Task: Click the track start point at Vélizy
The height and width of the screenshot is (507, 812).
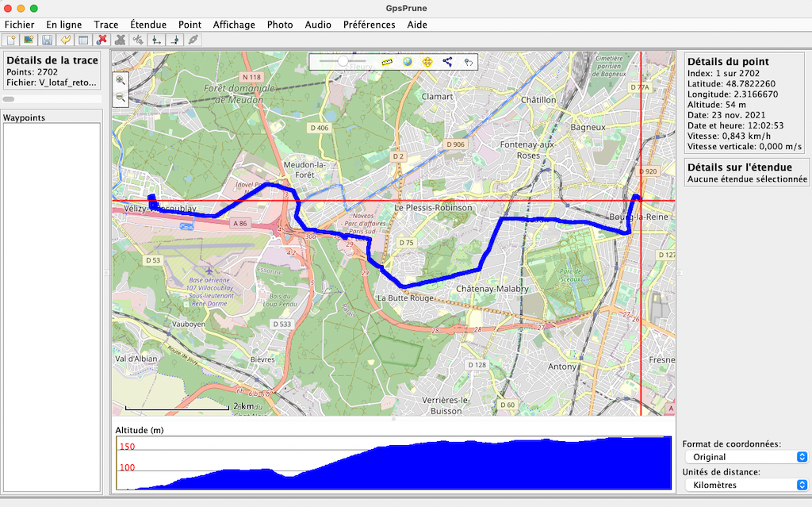Action: [151, 197]
